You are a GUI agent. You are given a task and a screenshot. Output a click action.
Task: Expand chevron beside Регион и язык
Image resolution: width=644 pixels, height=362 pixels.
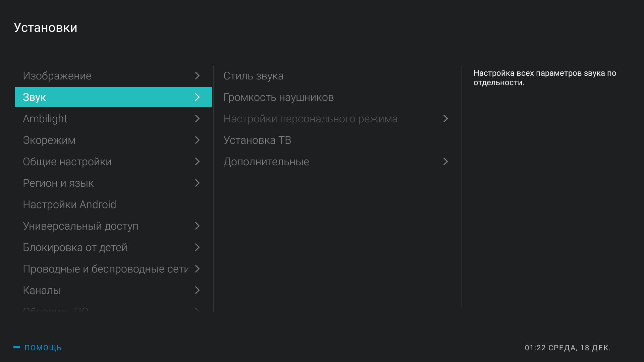coord(197,183)
